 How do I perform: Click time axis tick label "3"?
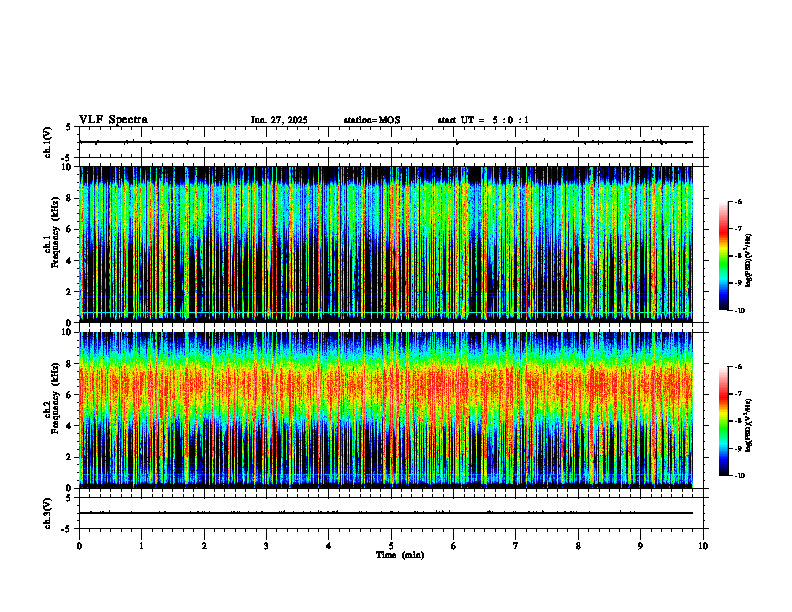(266, 546)
